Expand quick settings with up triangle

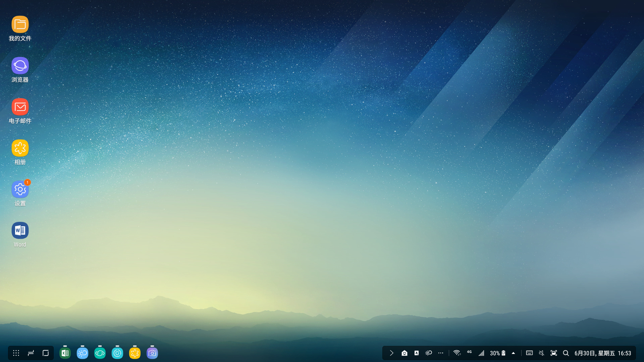coord(513,353)
